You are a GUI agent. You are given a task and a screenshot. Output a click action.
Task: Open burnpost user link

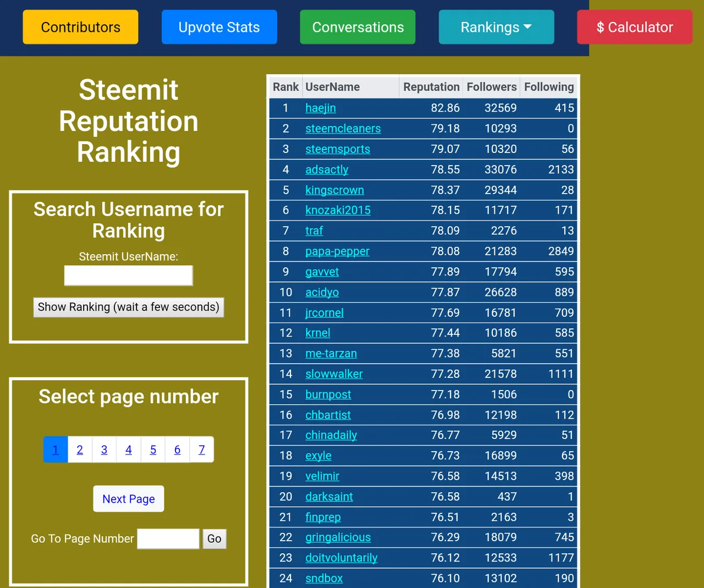[328, 394]
